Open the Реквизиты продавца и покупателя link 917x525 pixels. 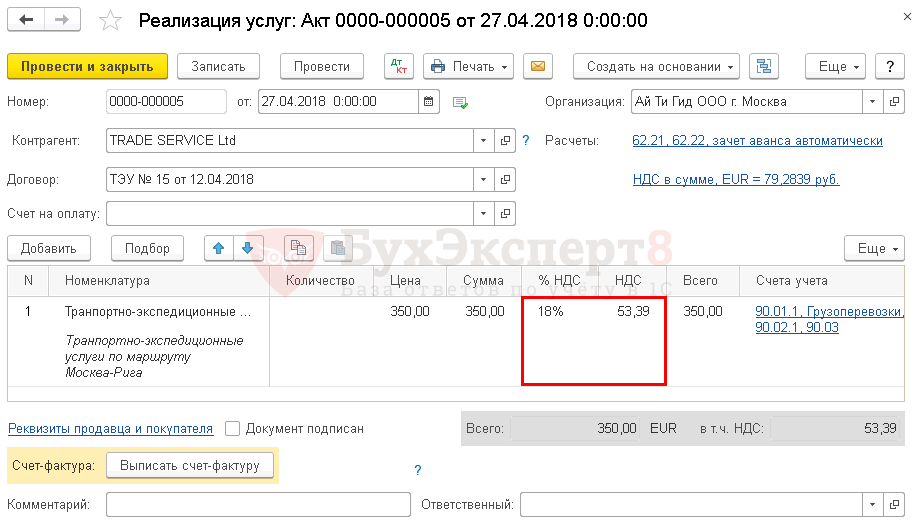point(110,429)
